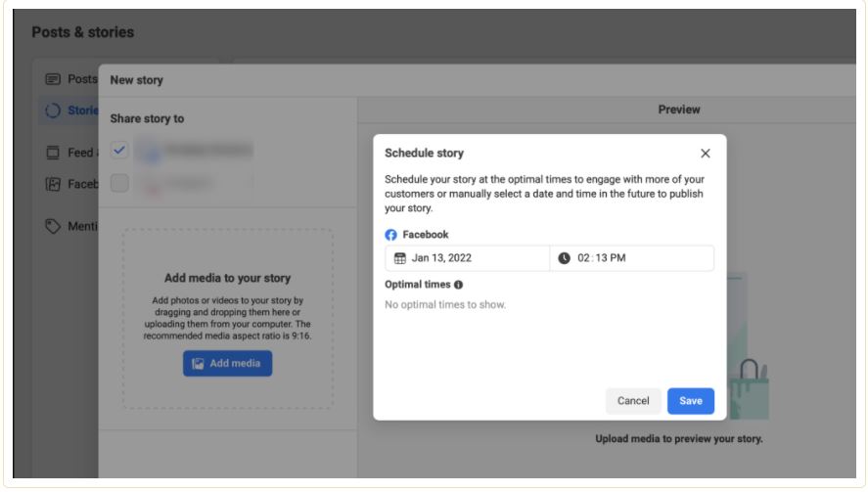Click the Optimal times info icon
The width and height of the screenshot is (868, 492).
(459, 285)
